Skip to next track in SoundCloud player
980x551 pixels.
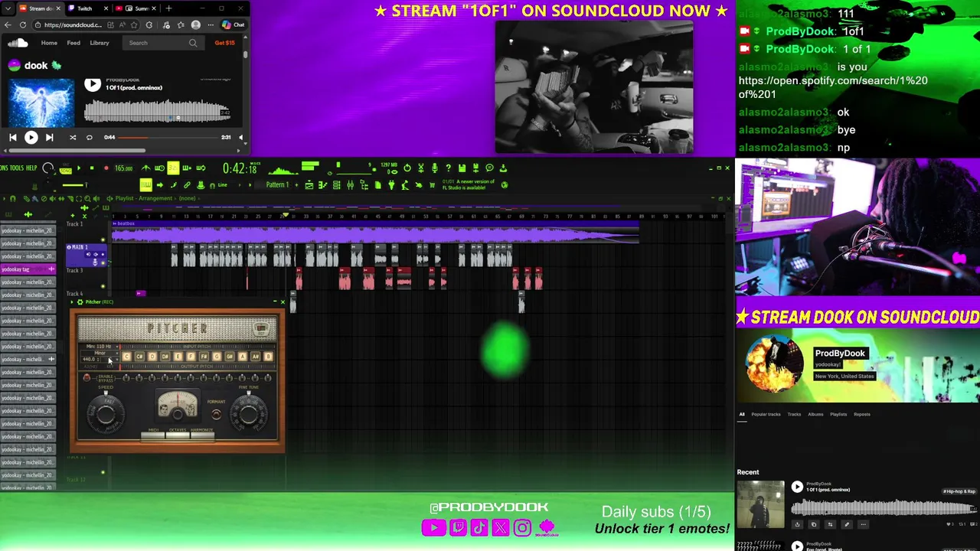click(x=49, y=138)
